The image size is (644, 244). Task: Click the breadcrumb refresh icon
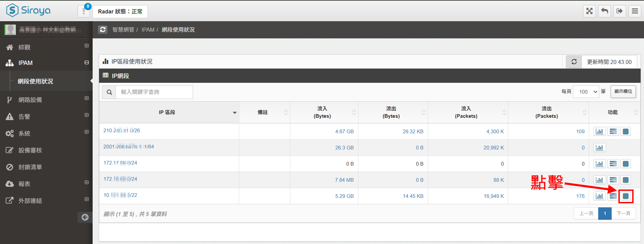[103, 30]
